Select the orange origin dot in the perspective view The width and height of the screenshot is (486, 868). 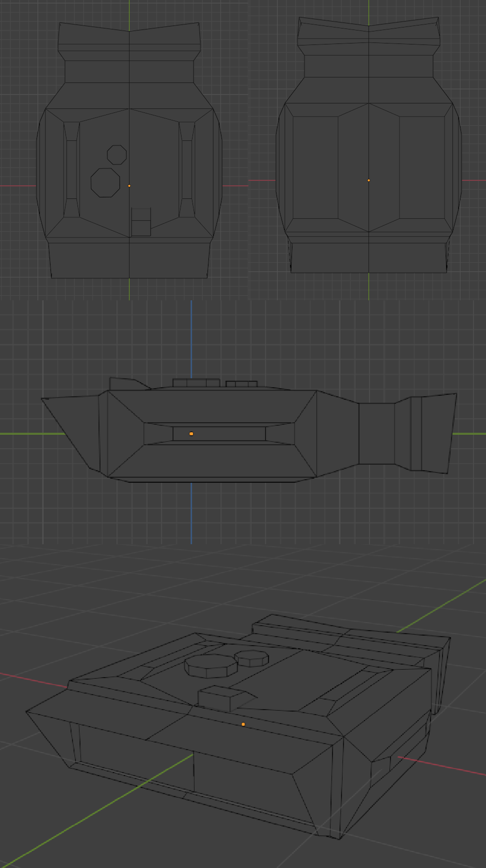tap(243, 724)
